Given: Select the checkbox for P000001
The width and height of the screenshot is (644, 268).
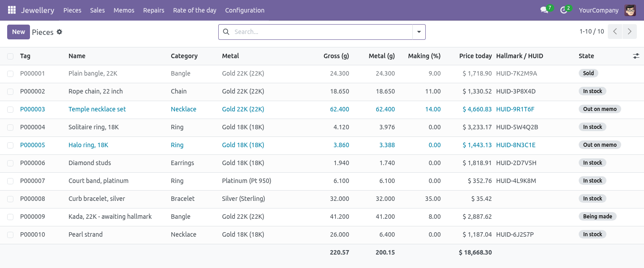Looking at the screenshot, I should click(x=10, y=73).
